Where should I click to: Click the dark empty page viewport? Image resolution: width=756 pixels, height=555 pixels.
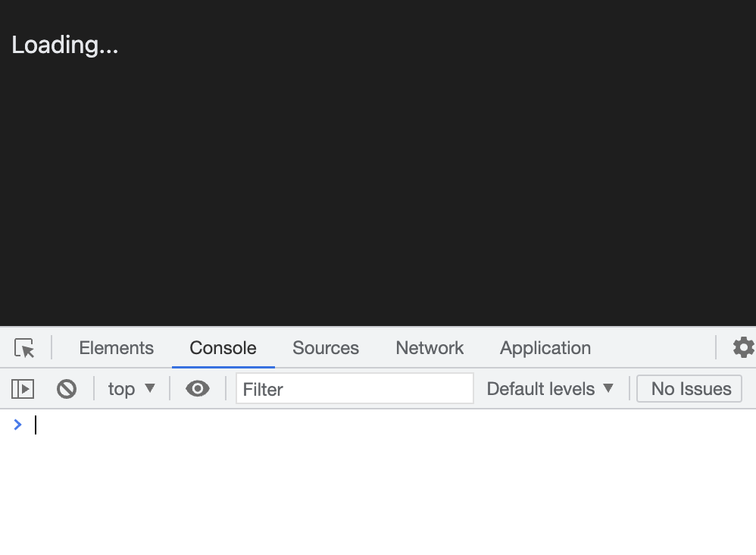point(379,190)
